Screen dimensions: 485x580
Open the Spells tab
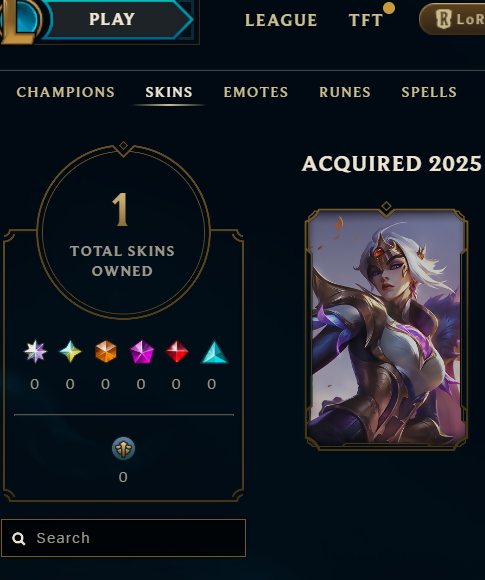click(429, 92)
